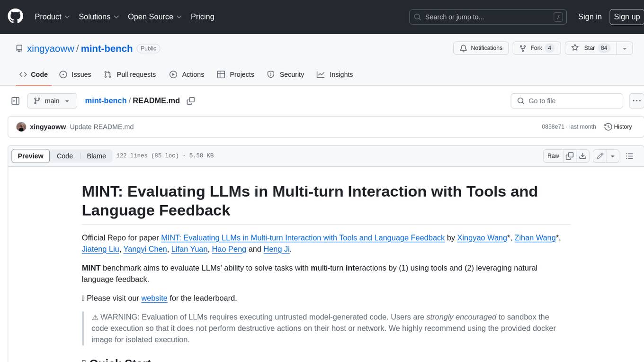This screenshot has width=644, height=362.
Task: Open the Yangyi Chen author link
Action: pos(145,249)
